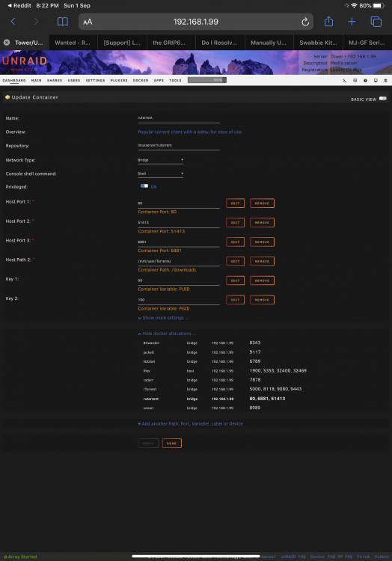Open the Unraid terminal icon

[x=344, y=81]
